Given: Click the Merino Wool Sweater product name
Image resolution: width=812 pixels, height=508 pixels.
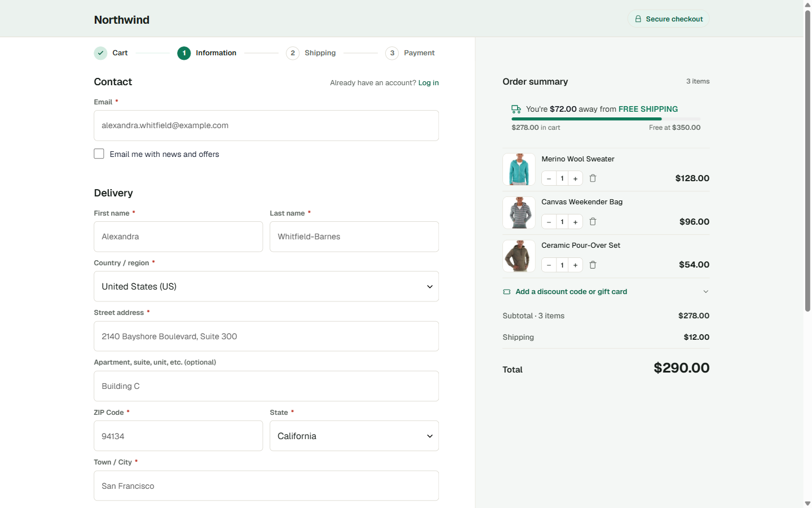Looking at the screenshot, I should [578, 159].
